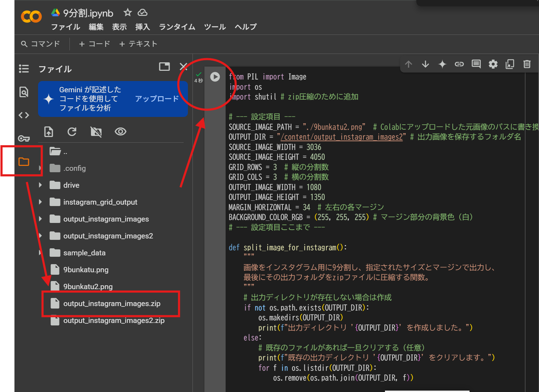This screenshot has height=392, width=539.
Task: Open the 編集 menu
Action: pos(96,27)
